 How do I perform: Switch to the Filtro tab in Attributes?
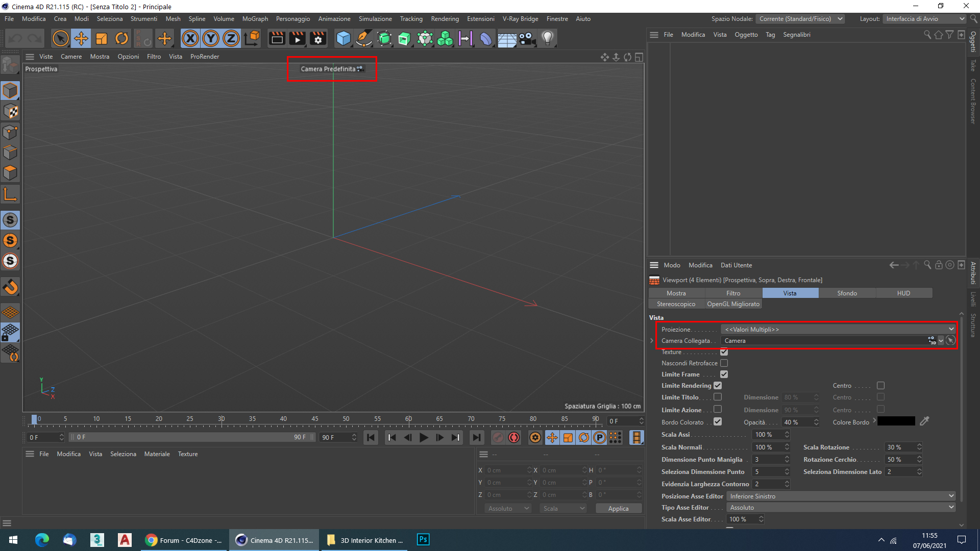pos(733,293)
